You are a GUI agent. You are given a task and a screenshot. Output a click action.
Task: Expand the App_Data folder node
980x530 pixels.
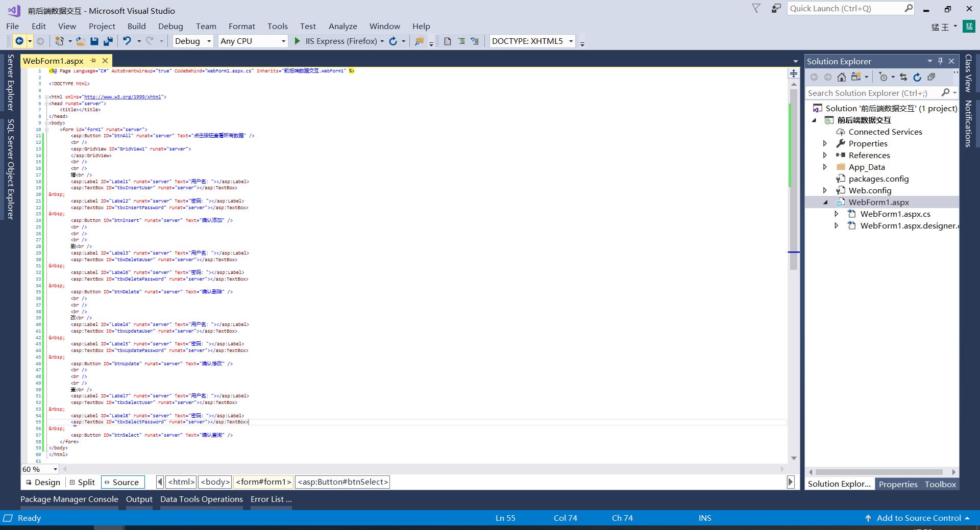(825, 167)
